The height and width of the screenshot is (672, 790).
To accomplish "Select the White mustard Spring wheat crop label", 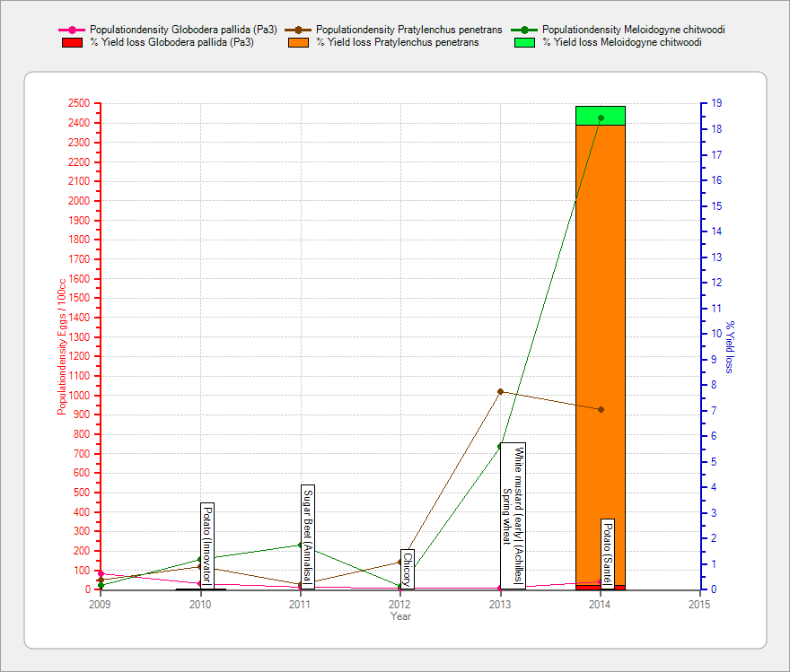I will 513,515.
